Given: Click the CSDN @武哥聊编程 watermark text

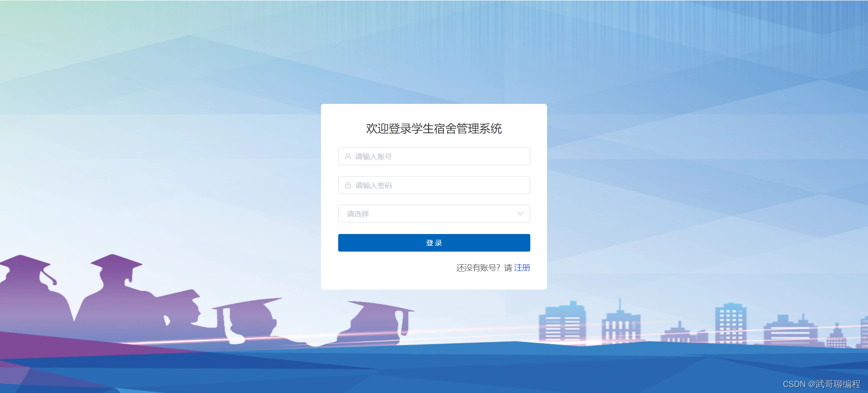Looking at the screenshot, I should tap(821, 384).
